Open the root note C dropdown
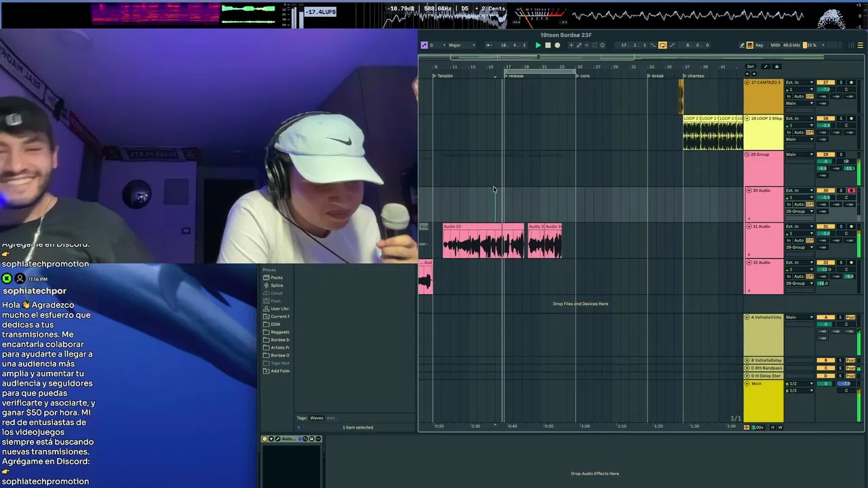 [x=437, y=45]
